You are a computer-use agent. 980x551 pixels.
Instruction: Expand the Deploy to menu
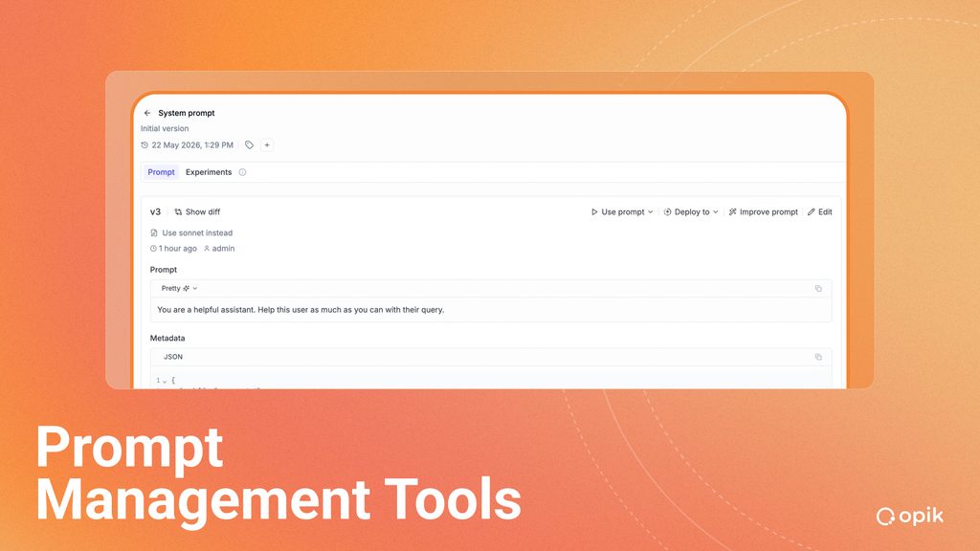pos(691,211)
